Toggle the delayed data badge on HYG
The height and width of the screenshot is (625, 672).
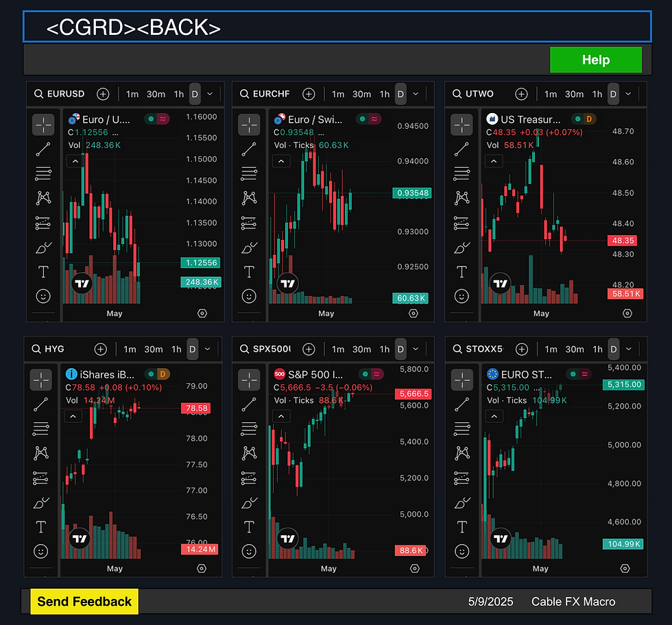[163, 374]
